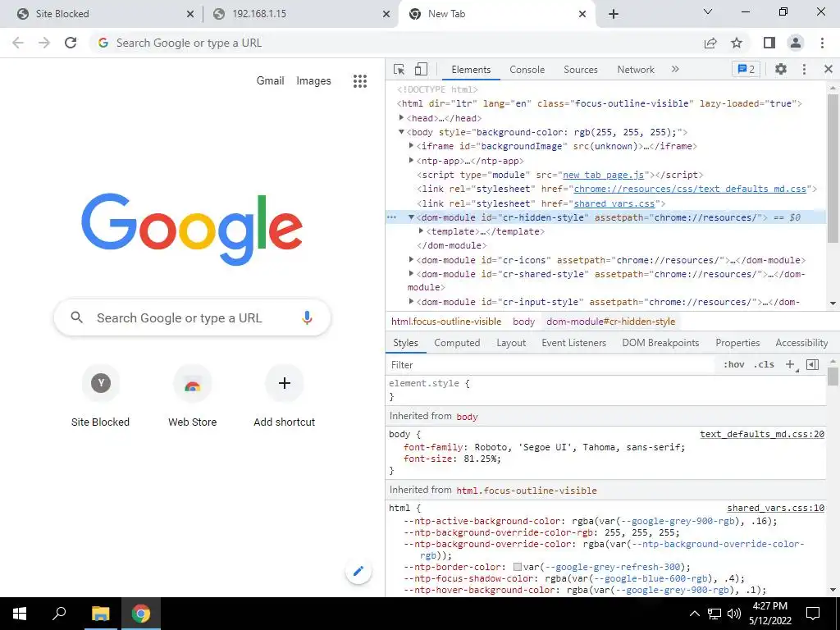This screenshot has height=630, width=840.
Task: Open the Chrome three-dot menu
Action: click(822, 43)
